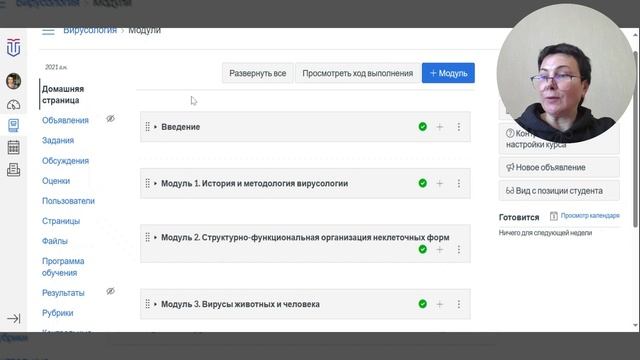Open Страницы in course menu
Screen dimensions: 640x360
[x=61, y=221]
